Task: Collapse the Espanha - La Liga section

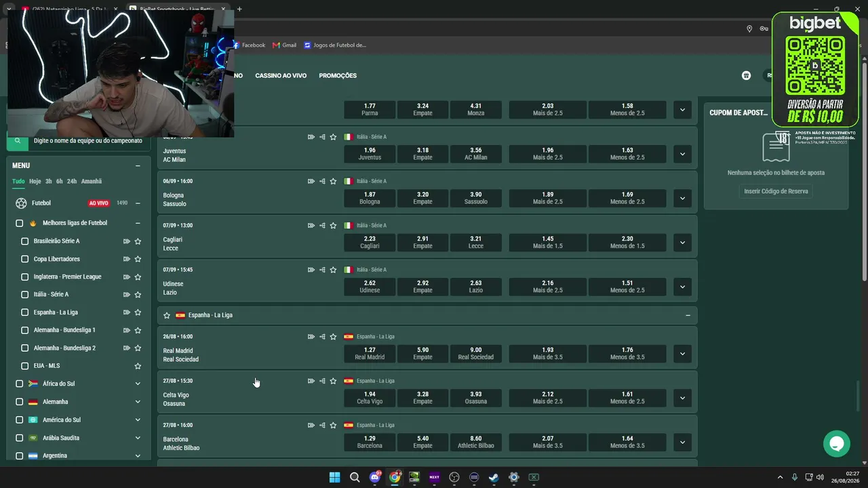Action: click(x=688, y=315)
